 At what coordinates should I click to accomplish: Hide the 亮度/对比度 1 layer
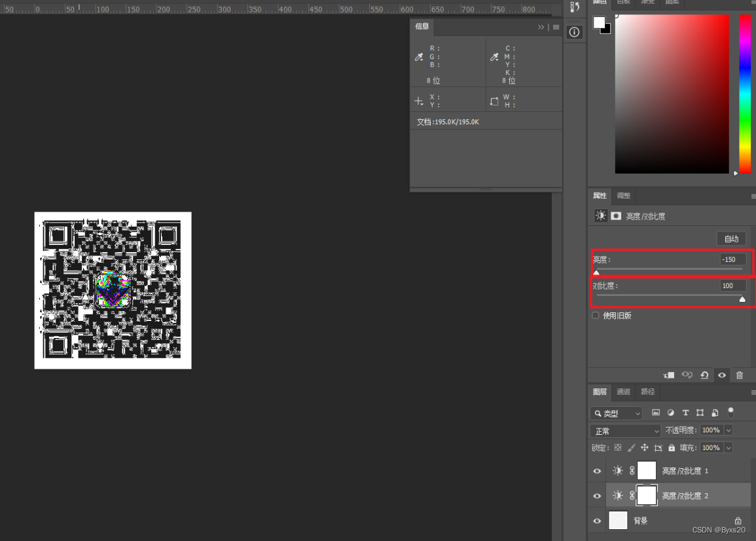[597, 471]
